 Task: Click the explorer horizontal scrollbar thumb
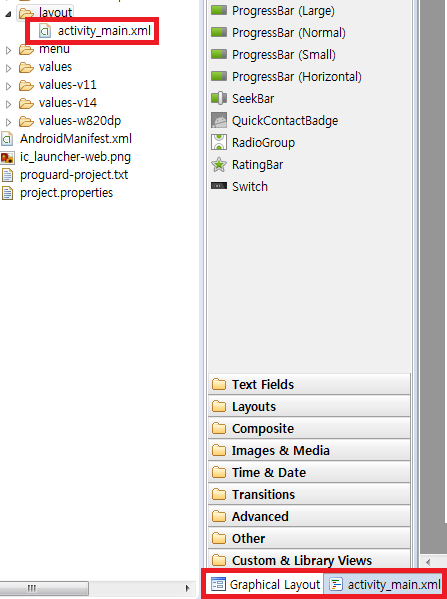[x=44, y=588]
